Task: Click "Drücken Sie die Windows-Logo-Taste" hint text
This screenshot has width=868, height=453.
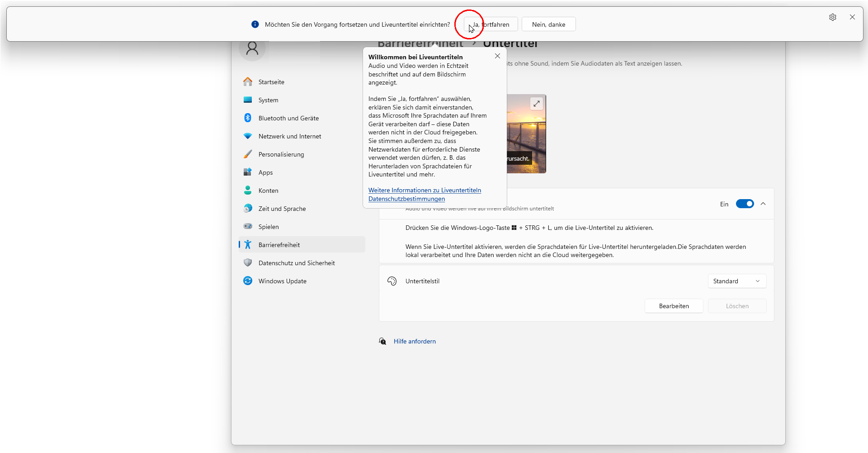Action: (529, 228)
